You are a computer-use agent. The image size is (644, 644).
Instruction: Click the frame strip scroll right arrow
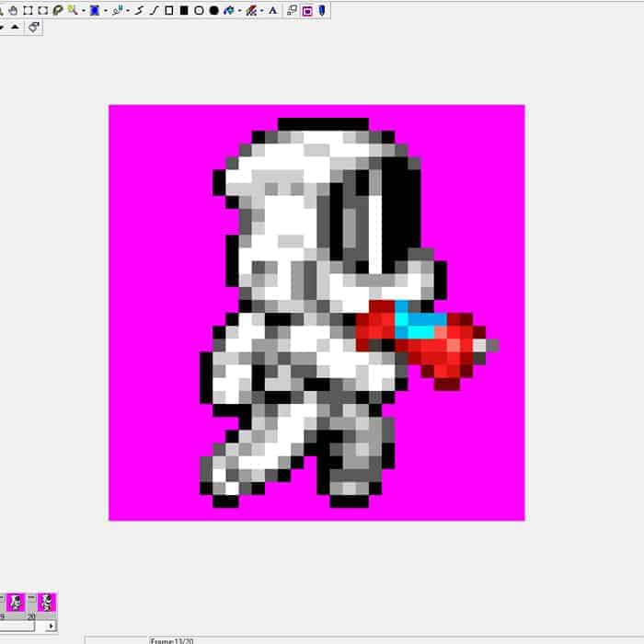[51, 627]
